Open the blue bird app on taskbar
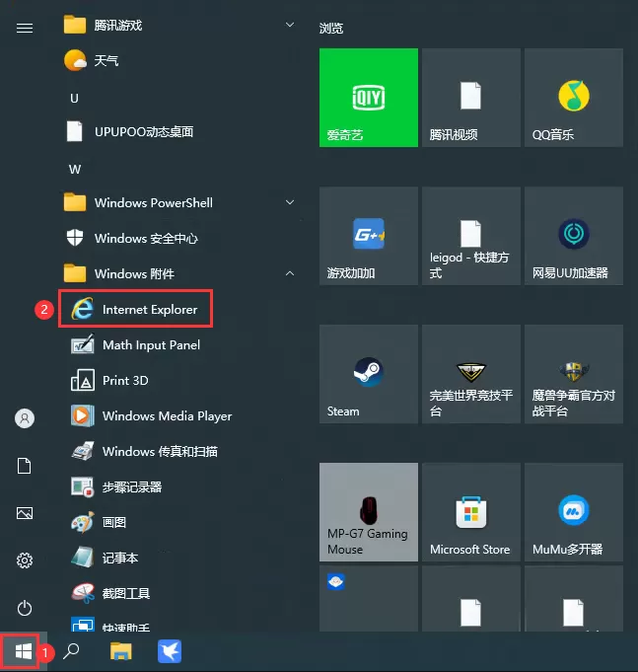Image resolution: width=638 pixels, height=672 pixels. [170, 651]
